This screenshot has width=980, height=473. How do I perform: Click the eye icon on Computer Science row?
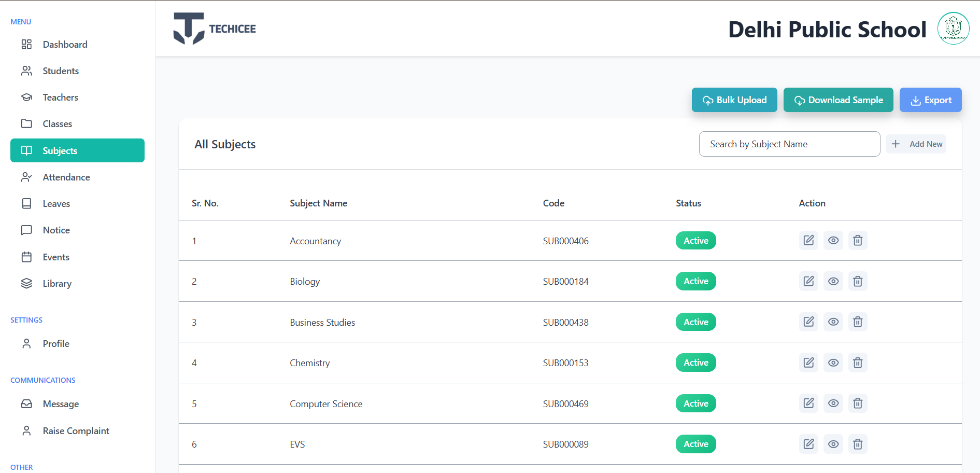click(x=833, y=403)
